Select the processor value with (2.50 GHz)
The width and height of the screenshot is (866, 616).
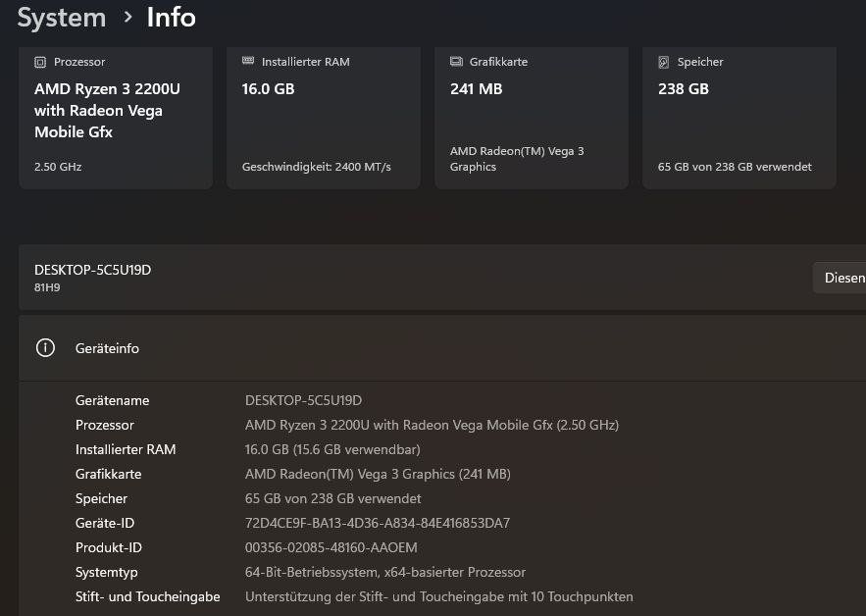point(432,425)
